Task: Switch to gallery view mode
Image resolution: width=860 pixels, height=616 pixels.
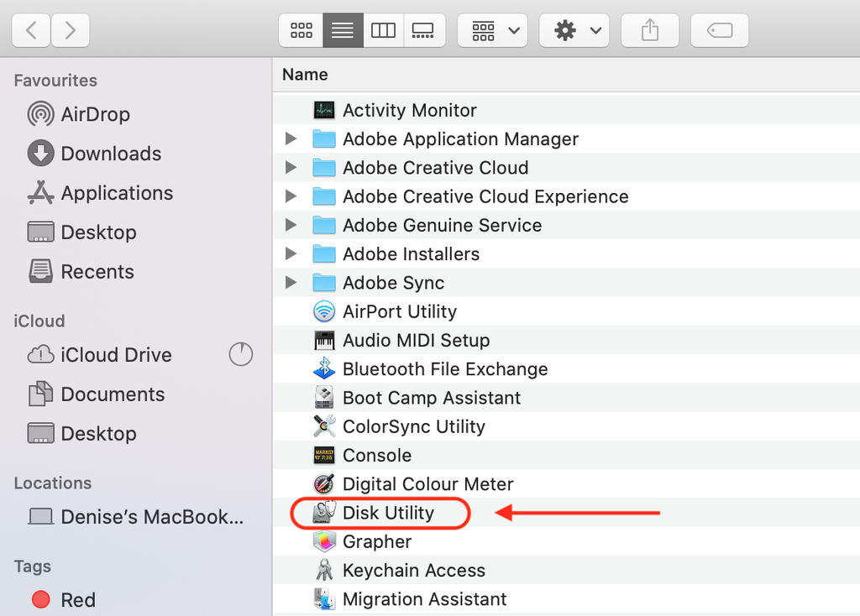Action: coord(423,31)
